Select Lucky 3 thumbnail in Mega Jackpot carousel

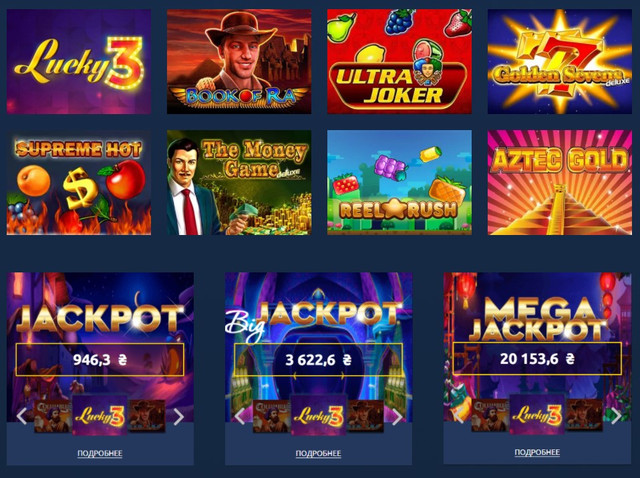tap(537, 415)
